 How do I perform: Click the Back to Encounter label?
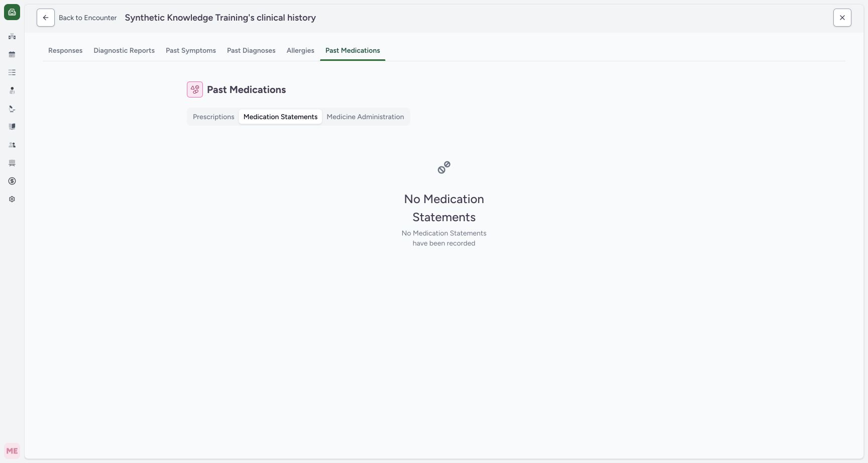[x=88, y=18]
